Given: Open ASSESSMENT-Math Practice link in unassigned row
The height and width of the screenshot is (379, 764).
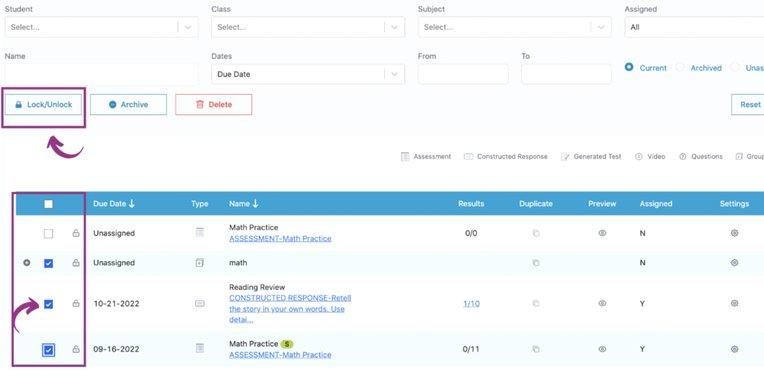Looking at the screenshot, I should click(x=280, y=239).
